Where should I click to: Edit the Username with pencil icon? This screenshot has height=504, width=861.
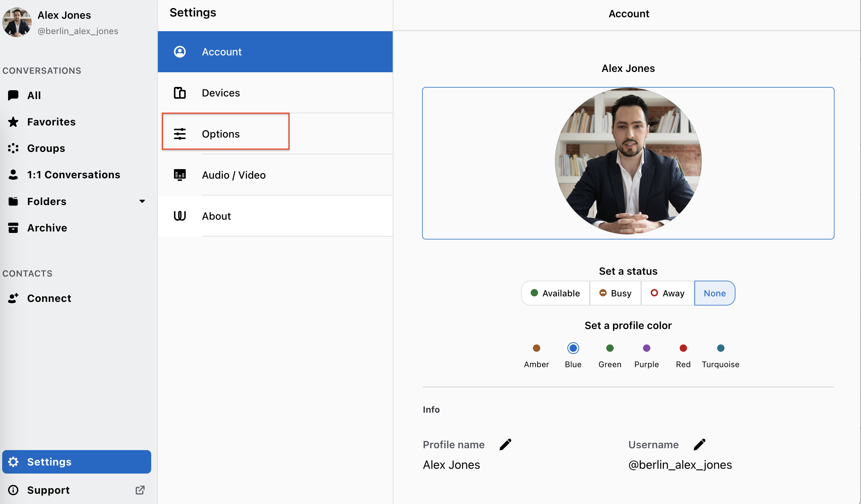[700, 445]
